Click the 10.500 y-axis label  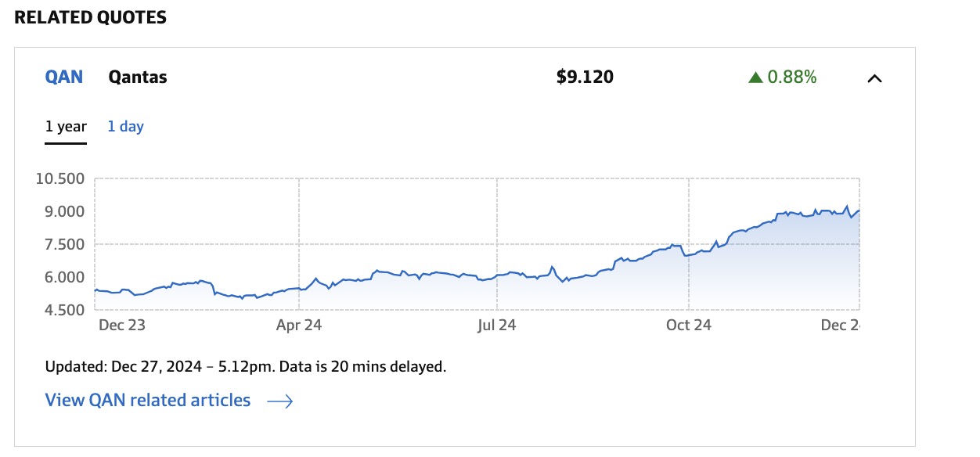60,178
